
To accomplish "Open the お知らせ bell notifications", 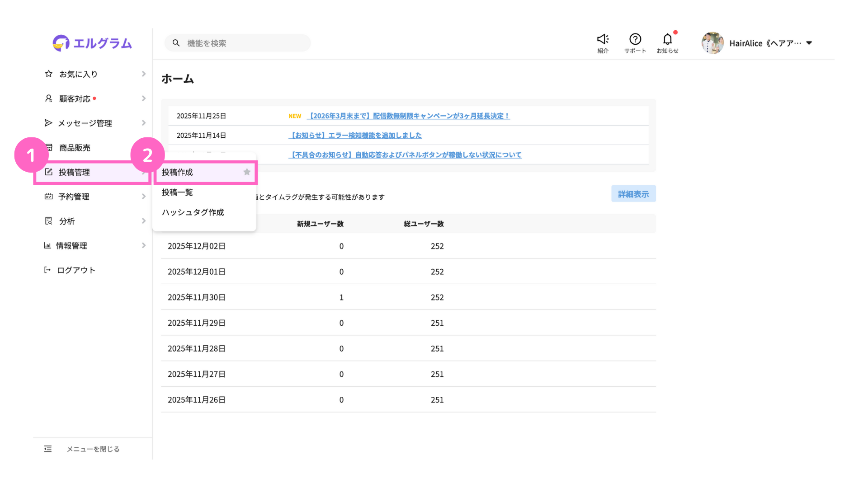I will [x=667, y=40].
